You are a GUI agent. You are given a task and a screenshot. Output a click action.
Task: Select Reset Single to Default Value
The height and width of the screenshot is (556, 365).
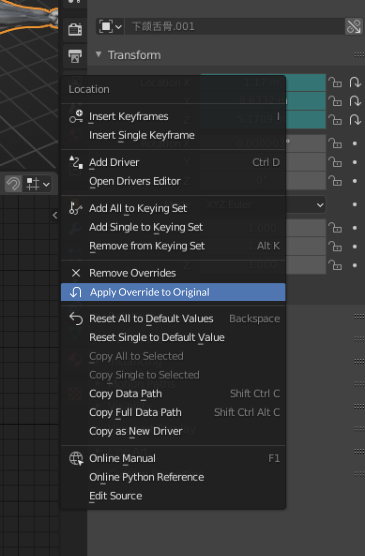(173, 337)
